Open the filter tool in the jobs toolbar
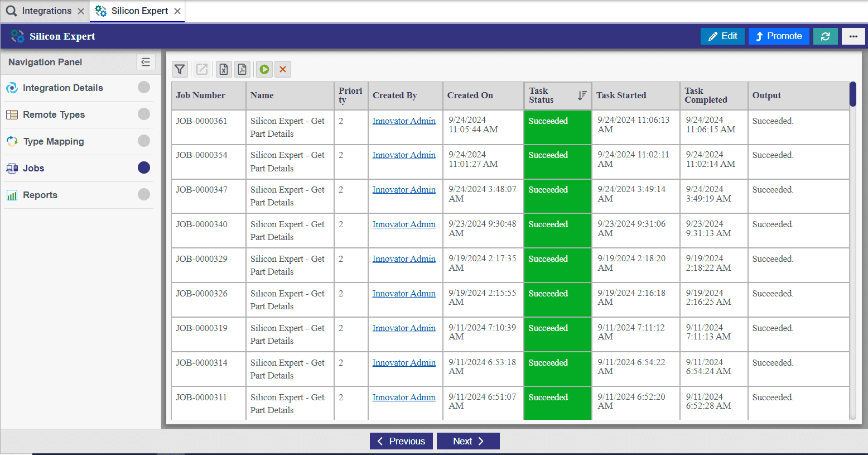The width and height of the screenshot is (868, 455). click(x=180, y=69)
